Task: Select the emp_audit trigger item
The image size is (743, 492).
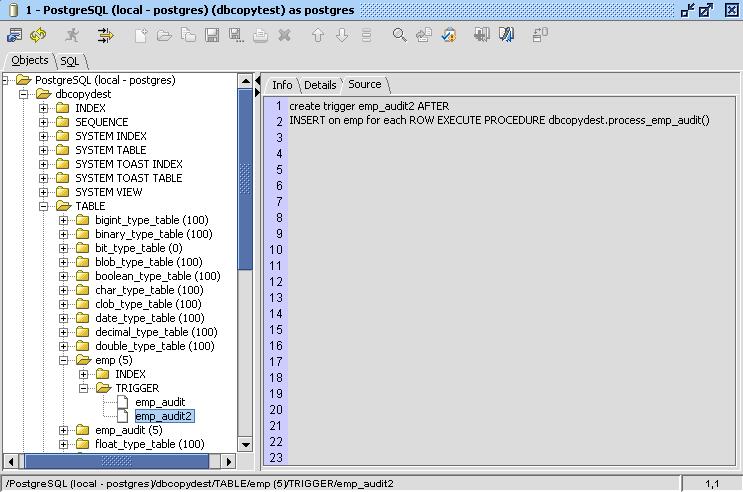Action: pyautogui.click(x=160, y=402)
